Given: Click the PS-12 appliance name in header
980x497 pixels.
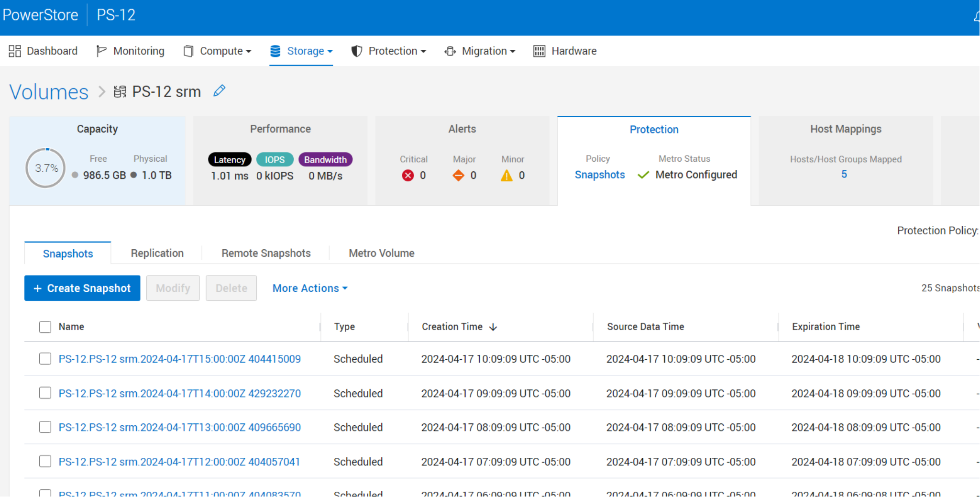Looking at the screenshot, I should tap(116, 15).
